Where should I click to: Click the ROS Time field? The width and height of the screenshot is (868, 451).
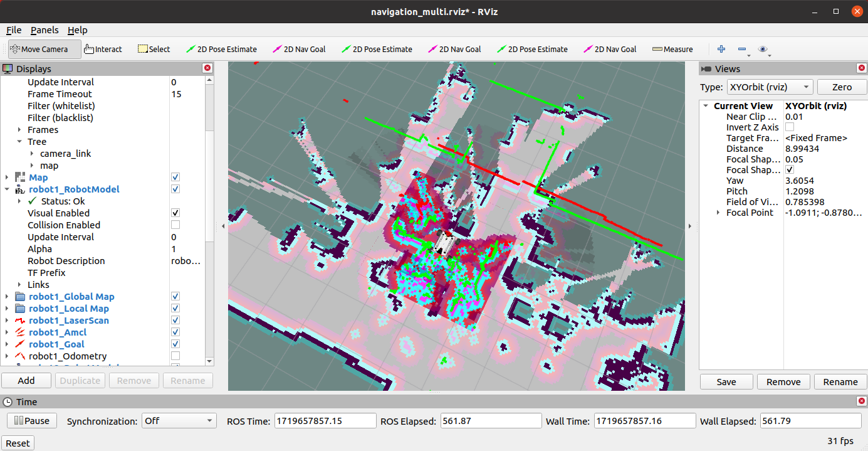pos(324,421)
